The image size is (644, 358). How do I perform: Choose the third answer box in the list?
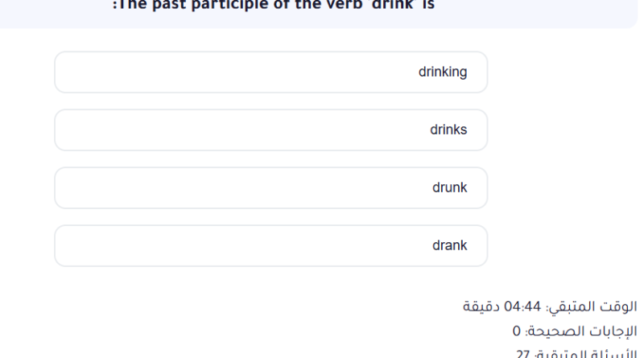pos(271,188)
